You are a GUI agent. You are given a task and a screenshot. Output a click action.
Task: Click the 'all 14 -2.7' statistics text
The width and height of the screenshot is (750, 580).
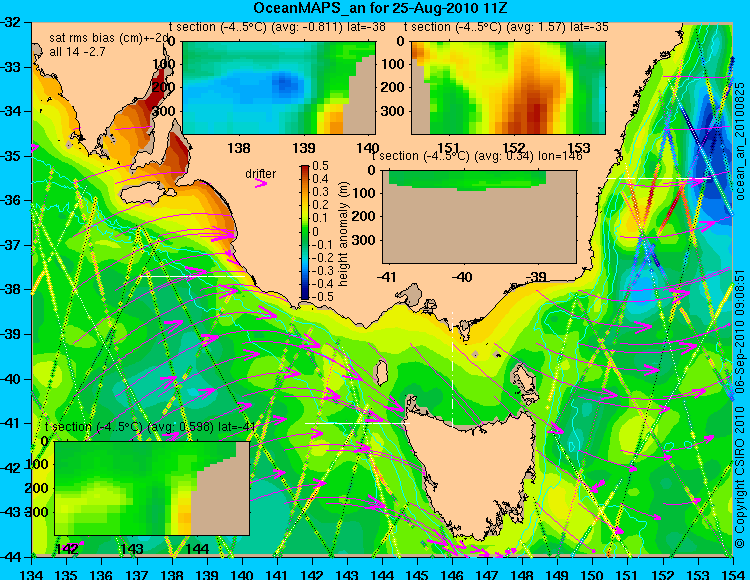click(x=77, y=52)
